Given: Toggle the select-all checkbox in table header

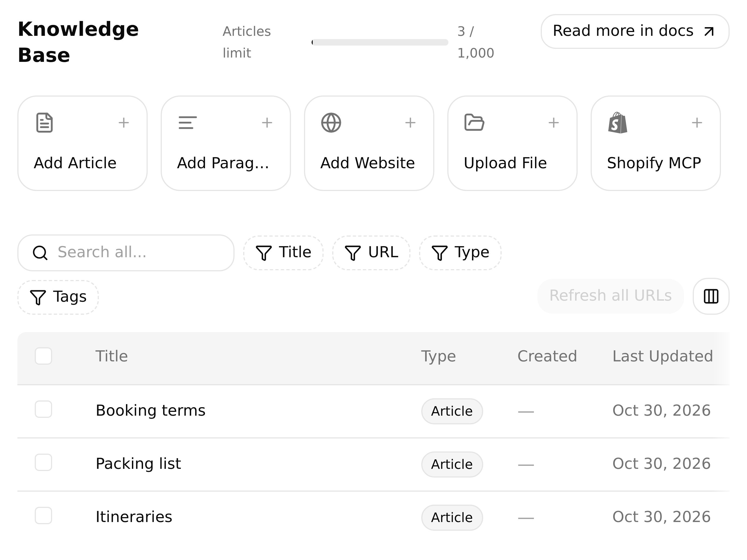Looking at the screenshot, I should 43,356.
